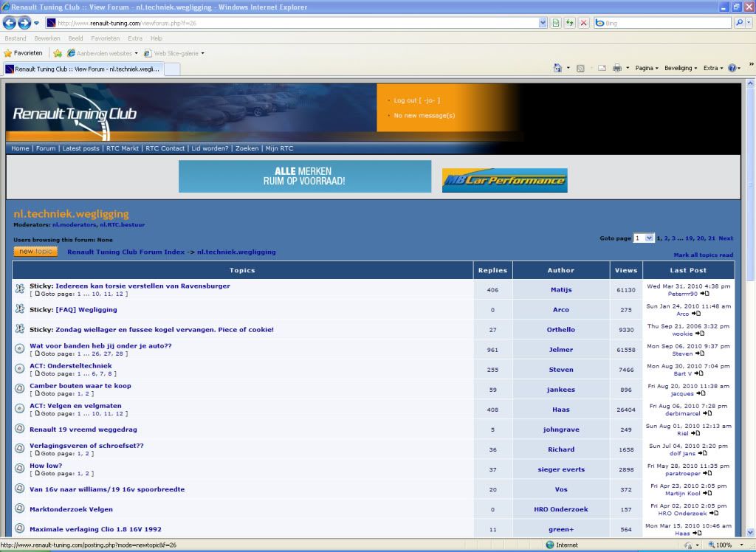756x552 pixels.
Task: Open the Goto page select box
Action: 644,238
